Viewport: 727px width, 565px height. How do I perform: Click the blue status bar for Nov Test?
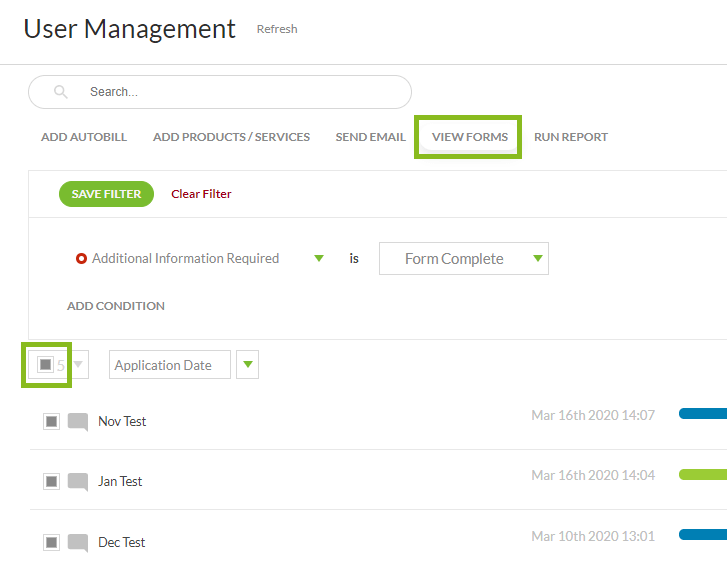[702, 414]
